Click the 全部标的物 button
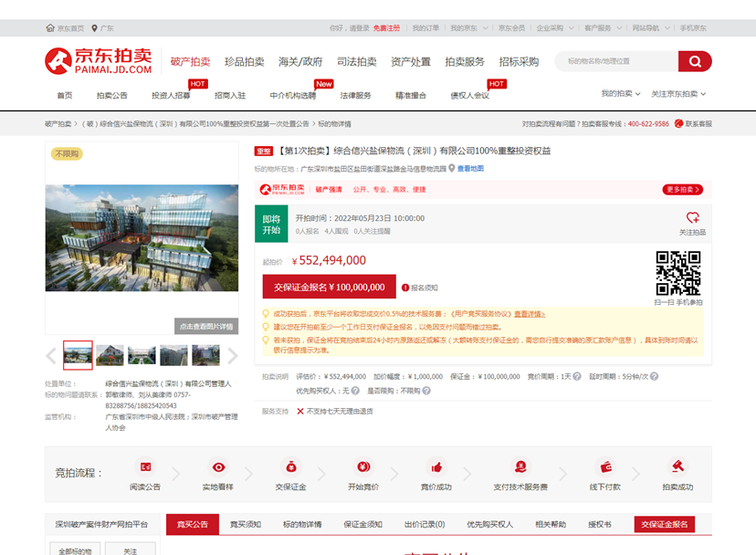Viewport: 756px width, 555px height. tap(75, 550)
